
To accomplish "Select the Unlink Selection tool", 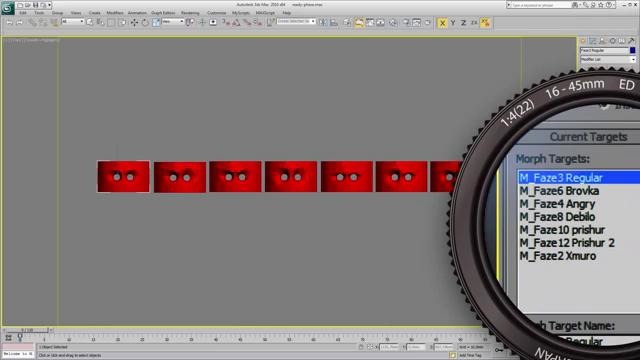I will click(x=43, y=23).
